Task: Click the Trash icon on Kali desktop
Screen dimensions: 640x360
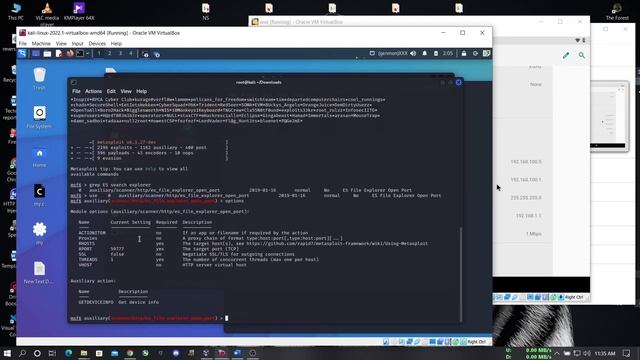Action: click(39, 79)
